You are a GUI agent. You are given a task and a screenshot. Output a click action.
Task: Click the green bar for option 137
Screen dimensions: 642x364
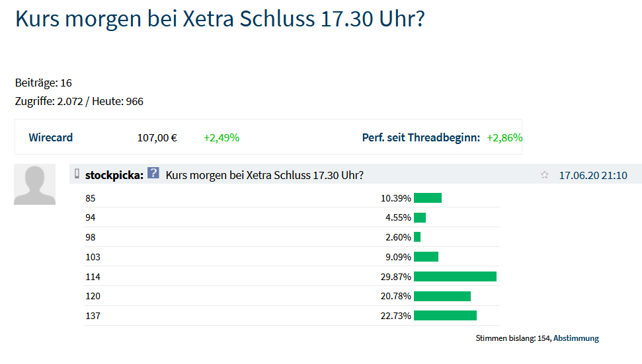(x=445, y=316)
